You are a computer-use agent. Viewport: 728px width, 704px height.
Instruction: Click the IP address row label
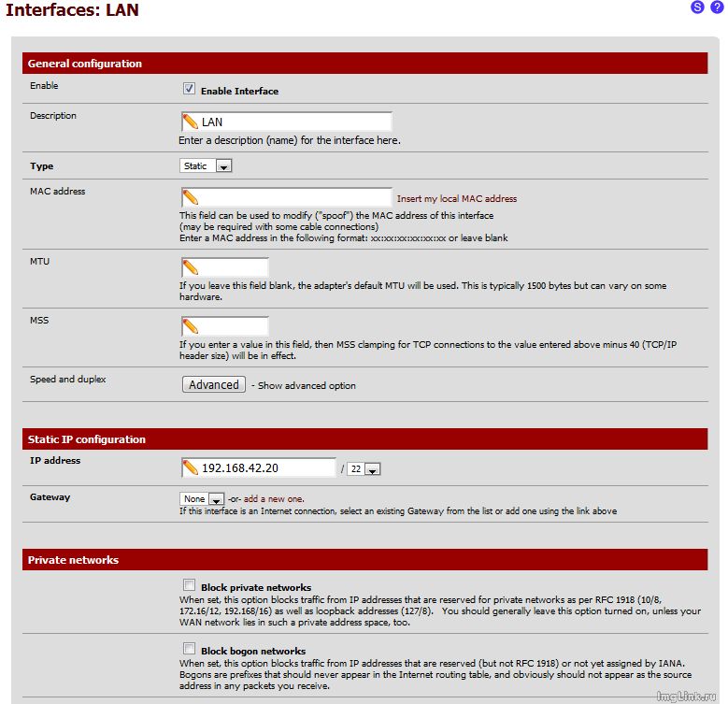point(55,460)
